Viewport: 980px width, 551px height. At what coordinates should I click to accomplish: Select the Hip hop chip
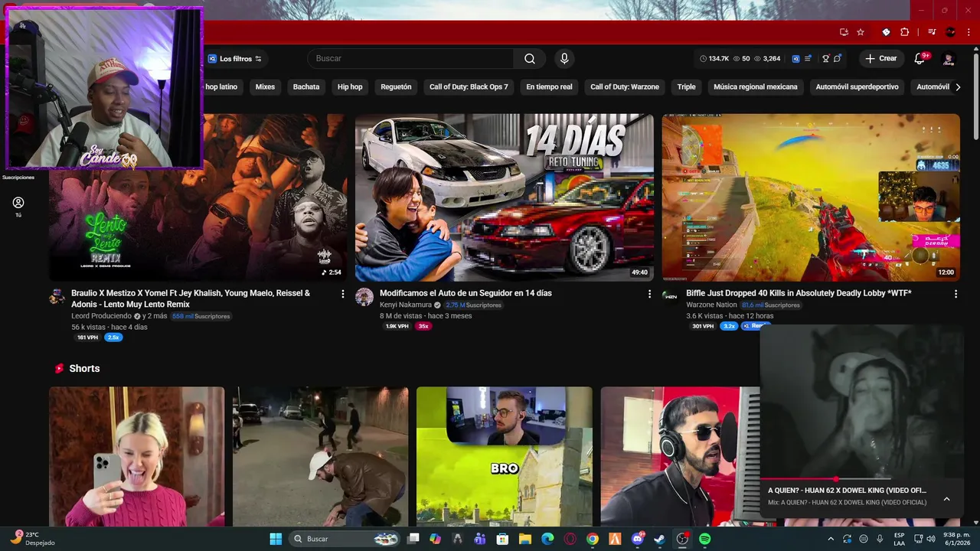click(x=350, y=87)
